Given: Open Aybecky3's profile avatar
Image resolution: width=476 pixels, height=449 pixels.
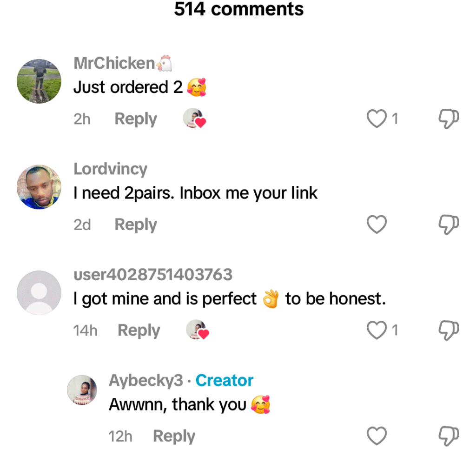Looking at the screenshot, I should pos(82,390).
